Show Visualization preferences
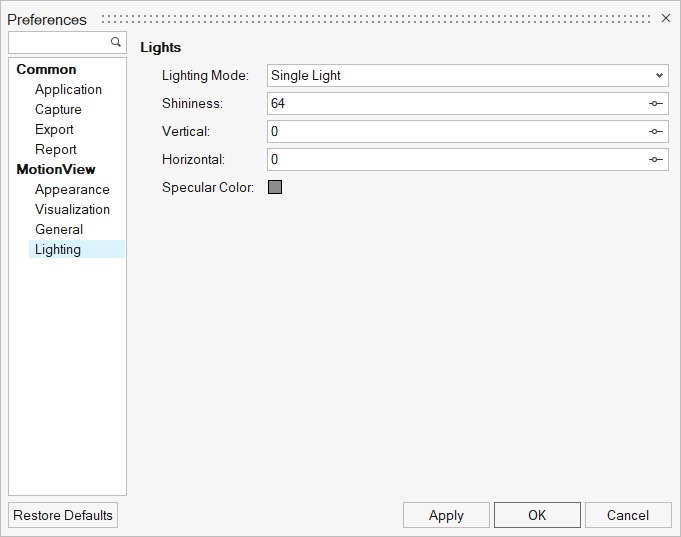Screen dimensions: 681x537 click(72, 209)
